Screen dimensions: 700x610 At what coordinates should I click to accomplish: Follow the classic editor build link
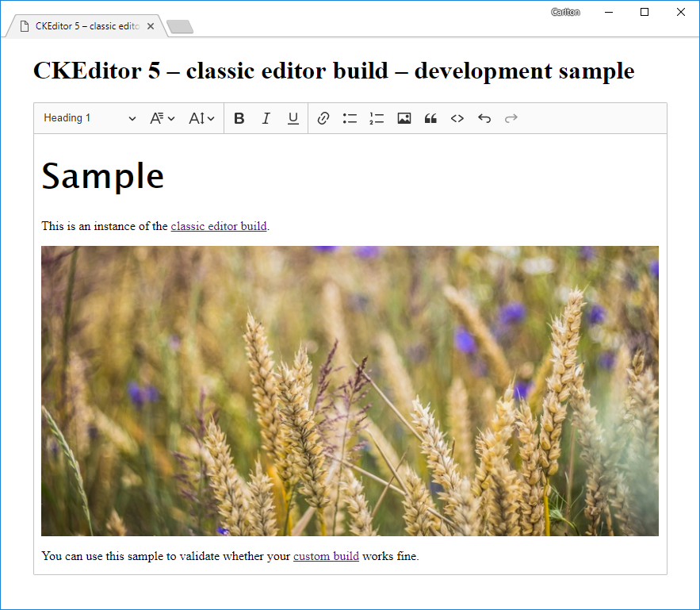click(x=219, y=226)
